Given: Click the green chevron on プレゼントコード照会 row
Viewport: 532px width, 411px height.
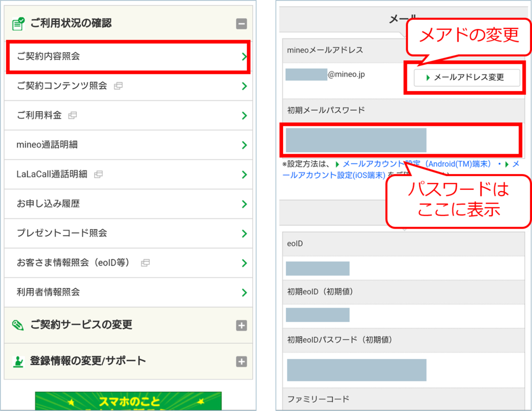Looking at the screenshot, I should tap(244, 233).
